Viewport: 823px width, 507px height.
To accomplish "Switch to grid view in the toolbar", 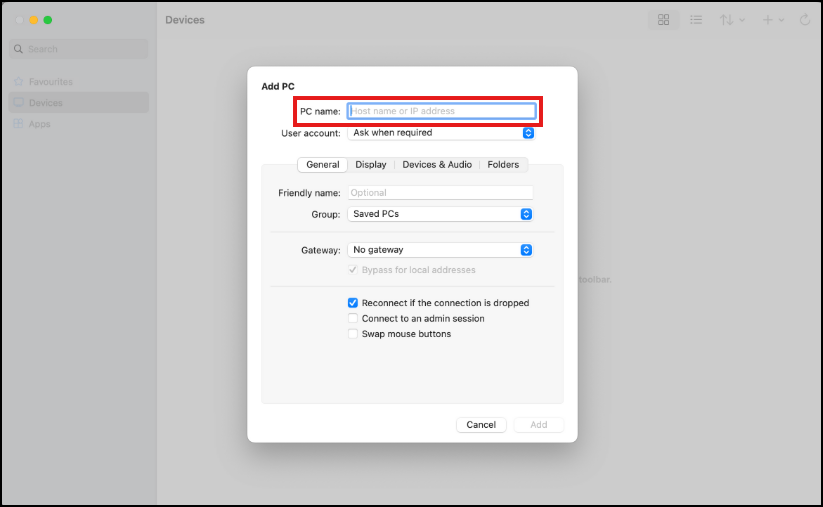I will coord(663,20).
